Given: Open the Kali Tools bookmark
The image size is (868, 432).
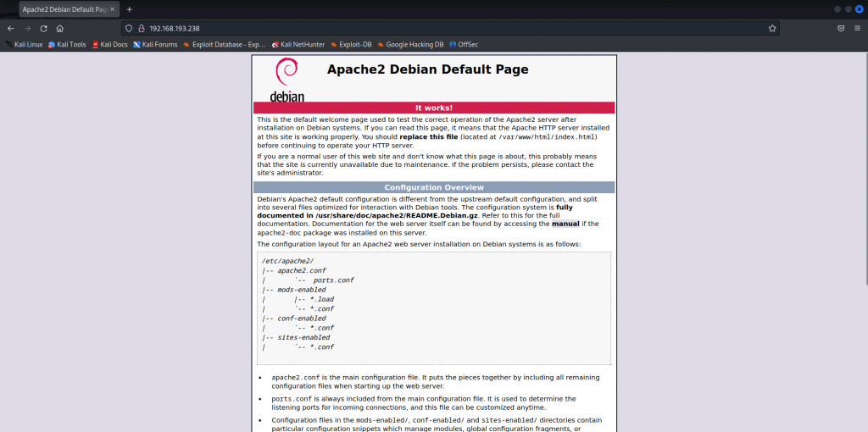Looking at the screenshot, I should click(x=67, y=44).
